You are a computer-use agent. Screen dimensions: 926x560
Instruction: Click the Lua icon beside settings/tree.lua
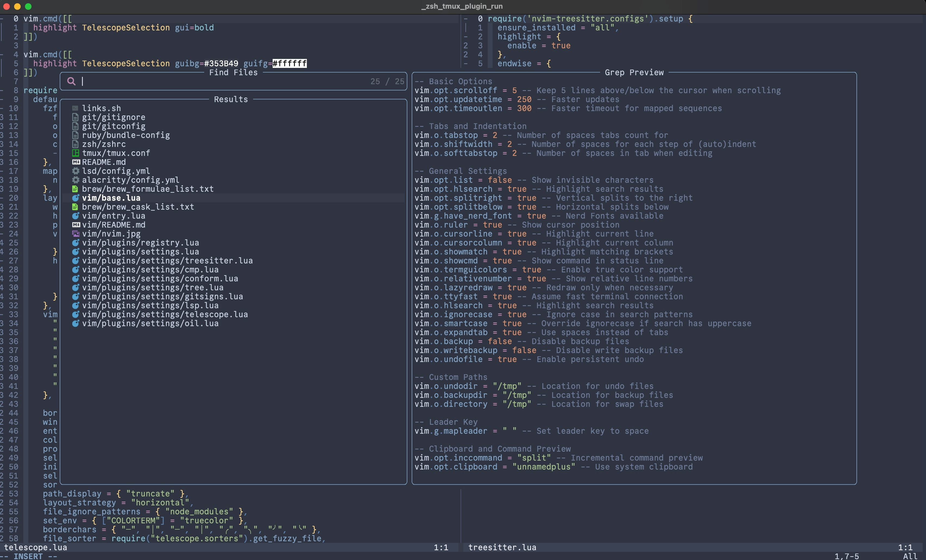pyautogui.click(x=75, y=288)
